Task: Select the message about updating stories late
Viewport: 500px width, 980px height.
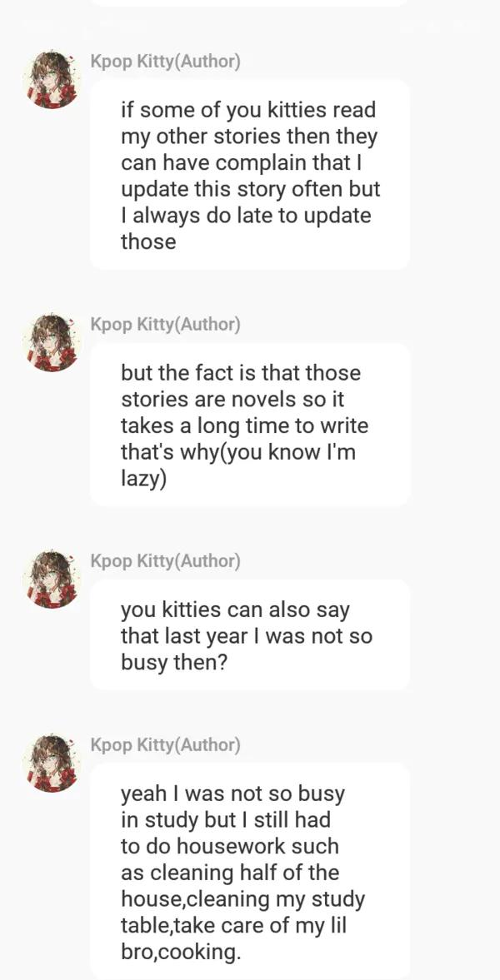Action: click(250, 175)
